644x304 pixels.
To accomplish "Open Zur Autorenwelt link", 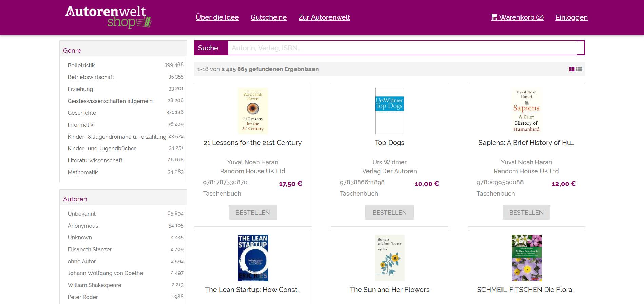I will point(324,17).
